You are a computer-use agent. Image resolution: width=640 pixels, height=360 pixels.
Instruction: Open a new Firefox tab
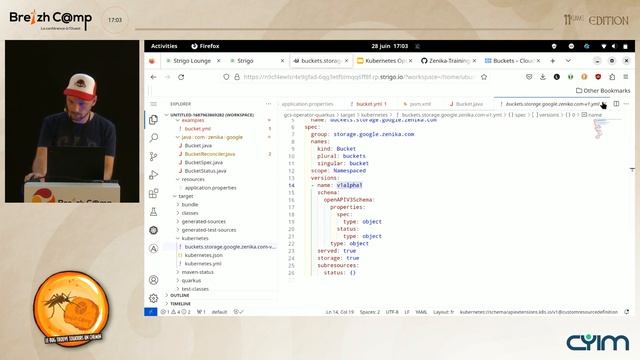(x=553, y=61)
